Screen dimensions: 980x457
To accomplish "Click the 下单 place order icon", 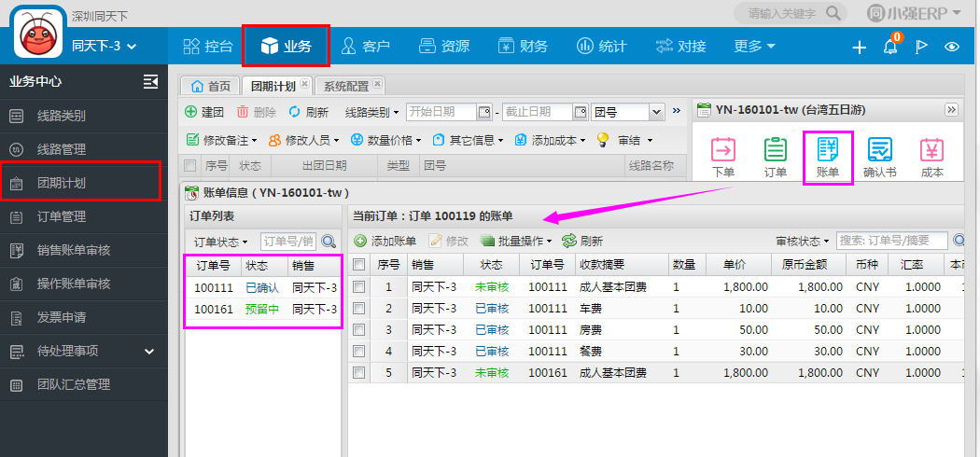I will 723,158.
